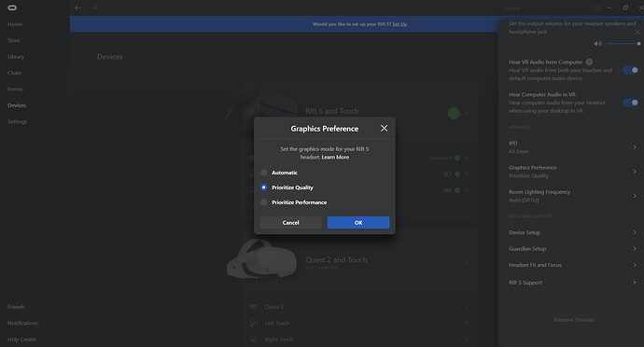Adjust the headset volume slider
The width and height of the screenshot is (644, 347).
623,44
